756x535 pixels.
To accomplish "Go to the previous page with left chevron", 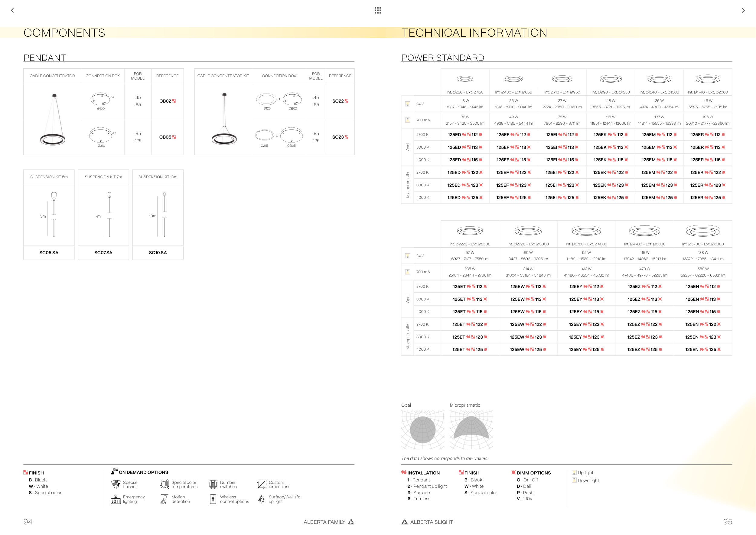I will tap(12, 11).
